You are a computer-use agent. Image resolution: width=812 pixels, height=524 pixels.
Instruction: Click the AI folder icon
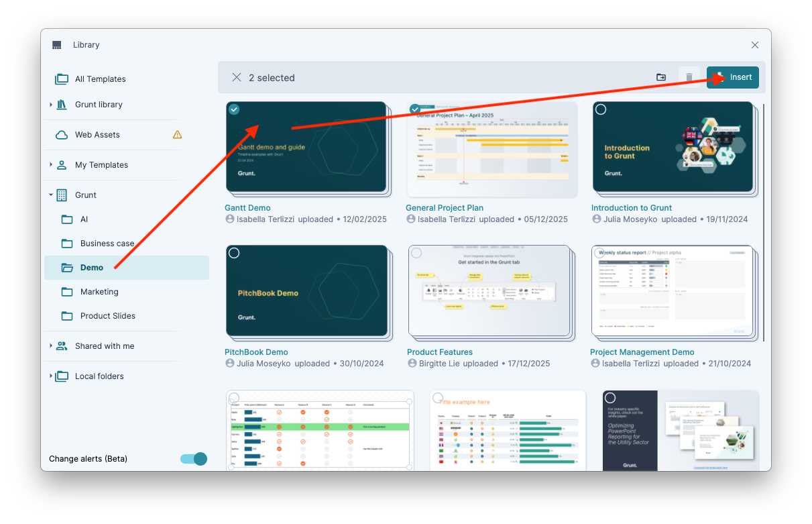coord(67,219)
